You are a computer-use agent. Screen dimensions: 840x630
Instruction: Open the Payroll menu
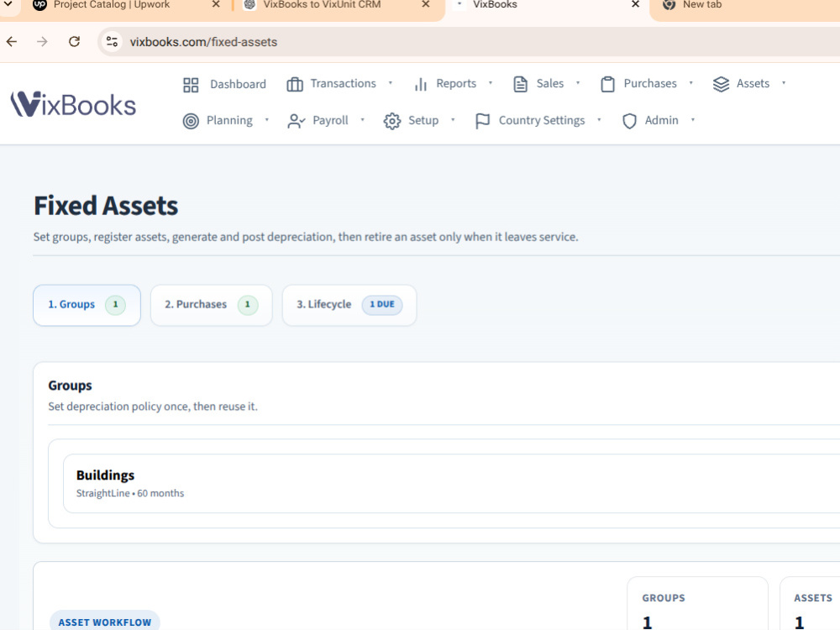click(330, 120)
